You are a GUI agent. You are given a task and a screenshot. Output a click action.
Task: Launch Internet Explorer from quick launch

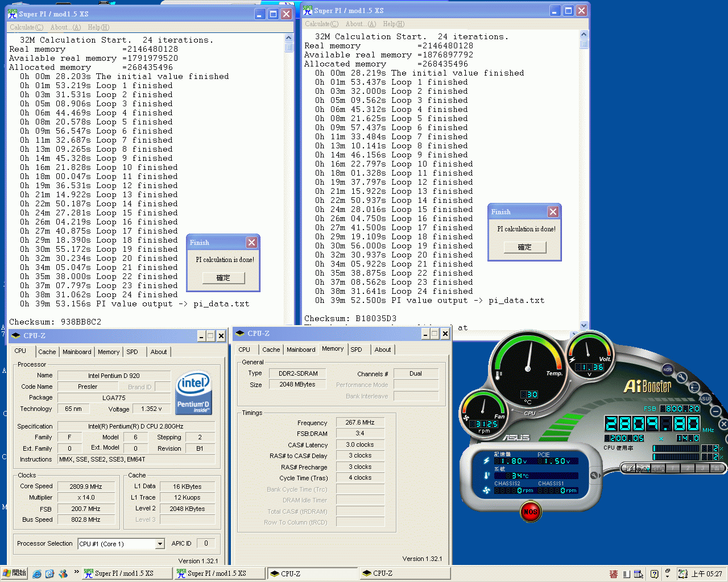(37, 573)
